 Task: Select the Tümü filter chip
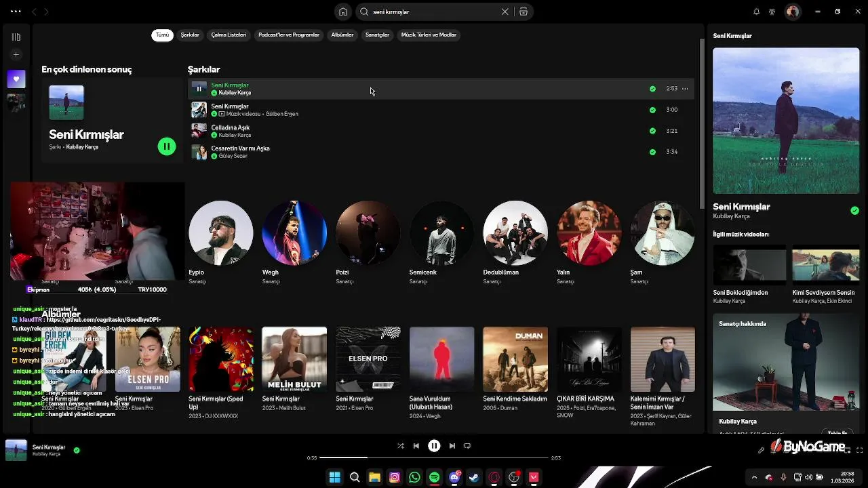tap(163, 35)
